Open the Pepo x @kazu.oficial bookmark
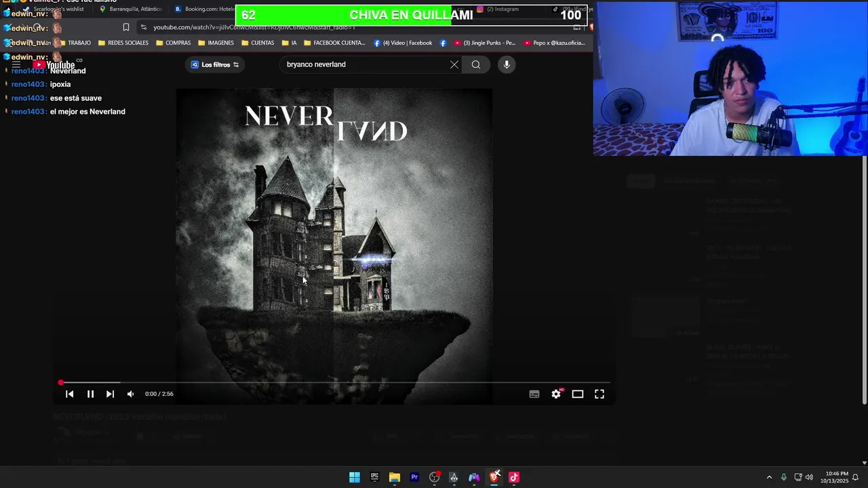868x488 pixels. click(x=554, y=43)
